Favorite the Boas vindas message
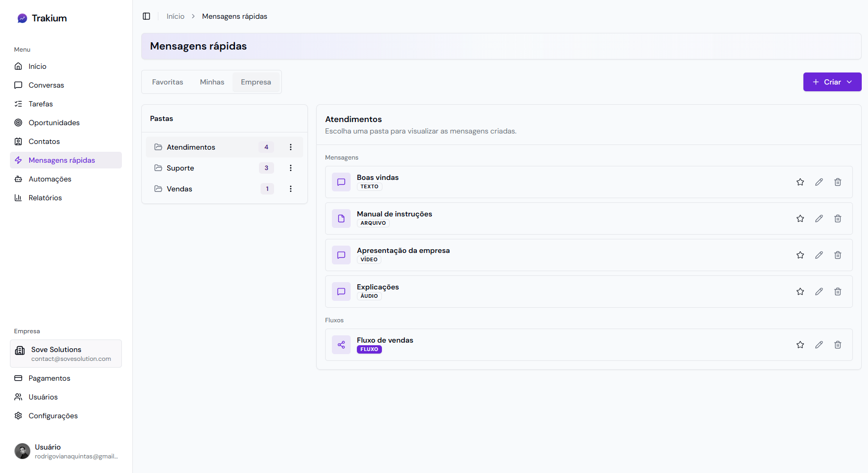Screen dimensions: 868x473 click(800, 182)
